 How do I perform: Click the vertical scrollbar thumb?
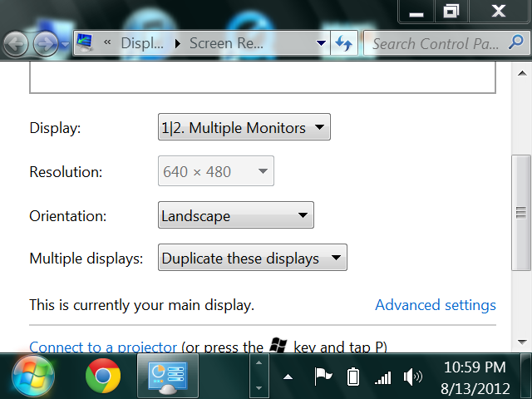(x=521, y=213)
